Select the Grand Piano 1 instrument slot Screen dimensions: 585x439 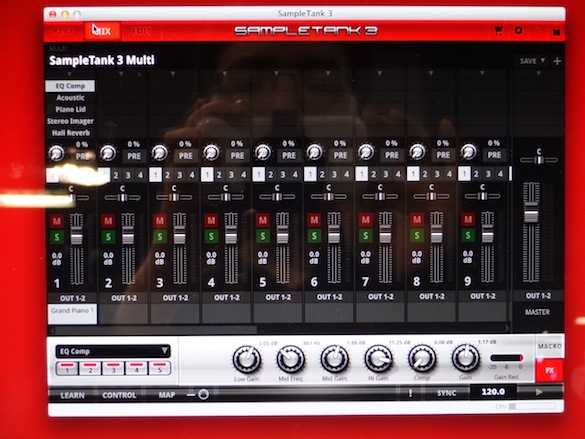72,314
